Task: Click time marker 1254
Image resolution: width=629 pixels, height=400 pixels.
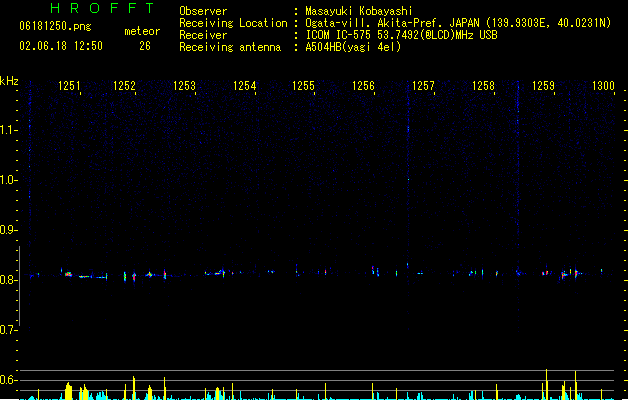Action: pyautogui.click(x=244, y=86)
